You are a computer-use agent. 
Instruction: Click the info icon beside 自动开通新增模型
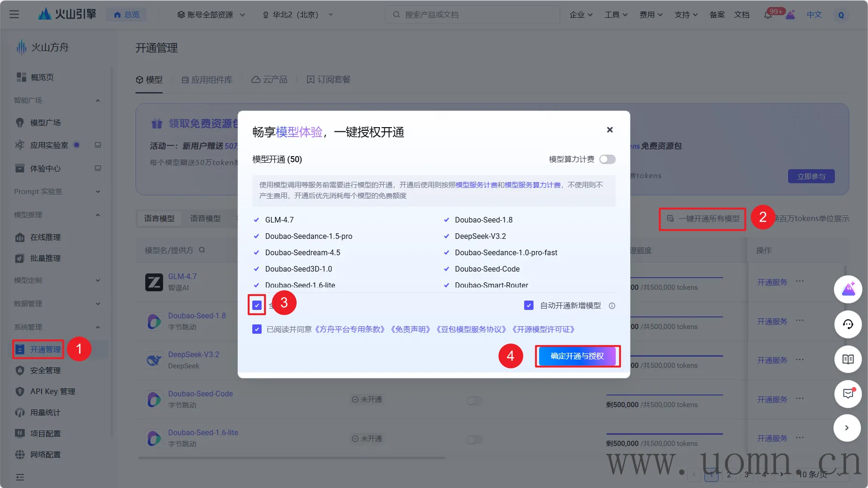coord(612,306)
